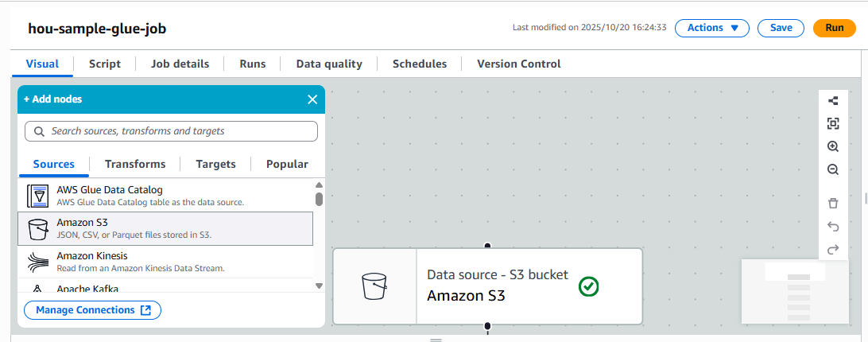Click the trash delete node icon
Image resolution: width=868 pixels, height=342 pixels.
click(x=833, y=204)
